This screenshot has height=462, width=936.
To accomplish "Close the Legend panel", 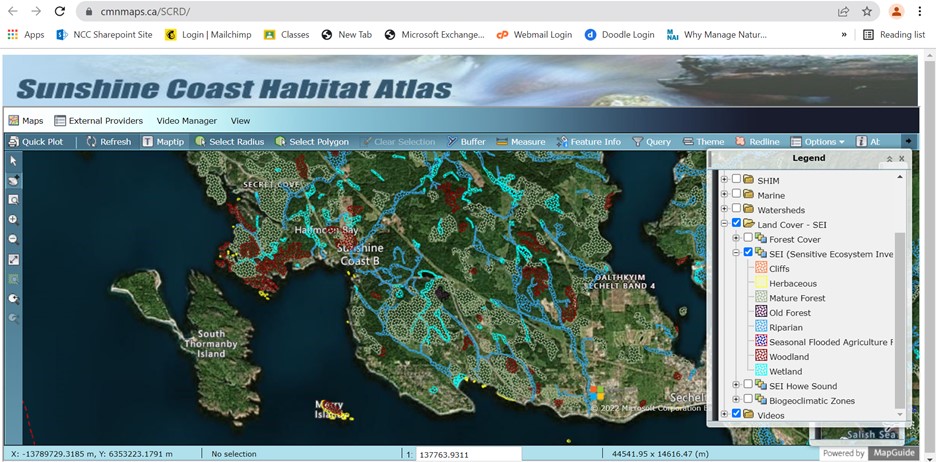I will click(901, 159).
